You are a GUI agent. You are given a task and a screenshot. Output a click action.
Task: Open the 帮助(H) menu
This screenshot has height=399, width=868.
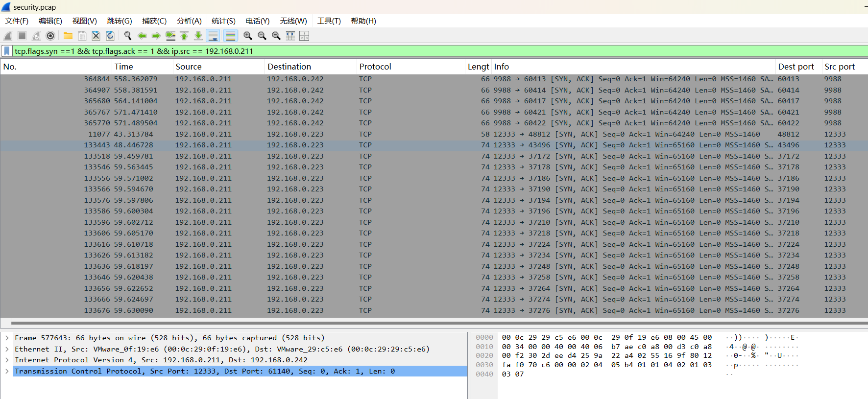(363, 21)
